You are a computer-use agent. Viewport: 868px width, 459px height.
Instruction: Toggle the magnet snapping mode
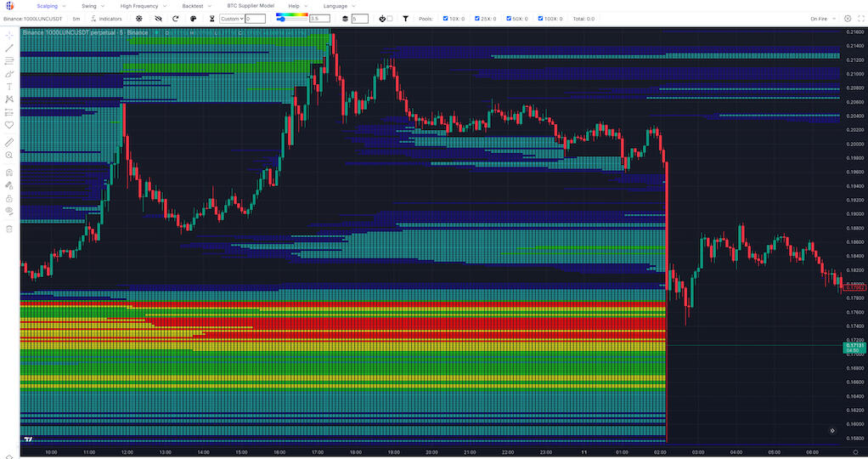click(8, 173)
